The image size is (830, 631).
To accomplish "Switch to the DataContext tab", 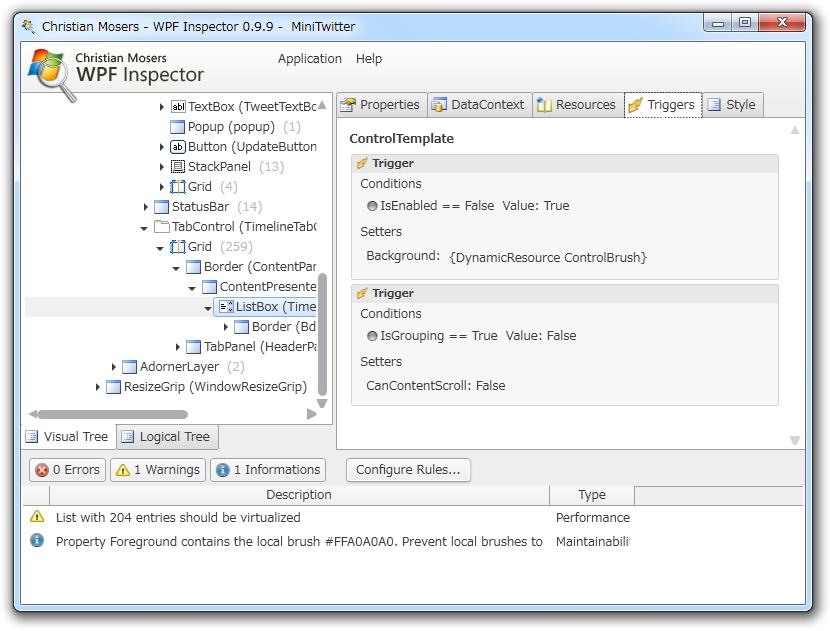I will point(480,105).
